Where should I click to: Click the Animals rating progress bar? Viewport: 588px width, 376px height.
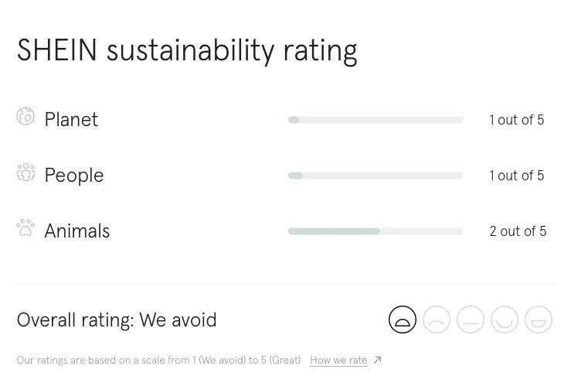(x=375, y=231)
